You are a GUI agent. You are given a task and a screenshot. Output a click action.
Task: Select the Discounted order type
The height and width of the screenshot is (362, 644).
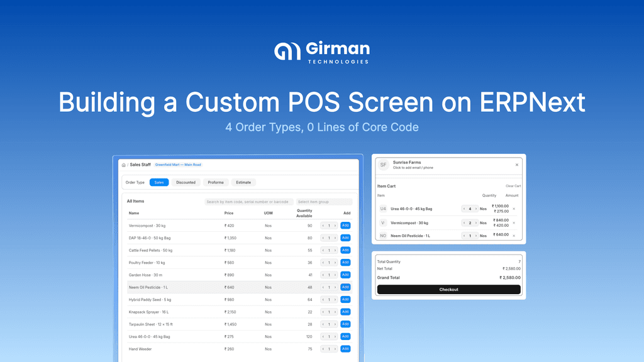click(186, 182)
